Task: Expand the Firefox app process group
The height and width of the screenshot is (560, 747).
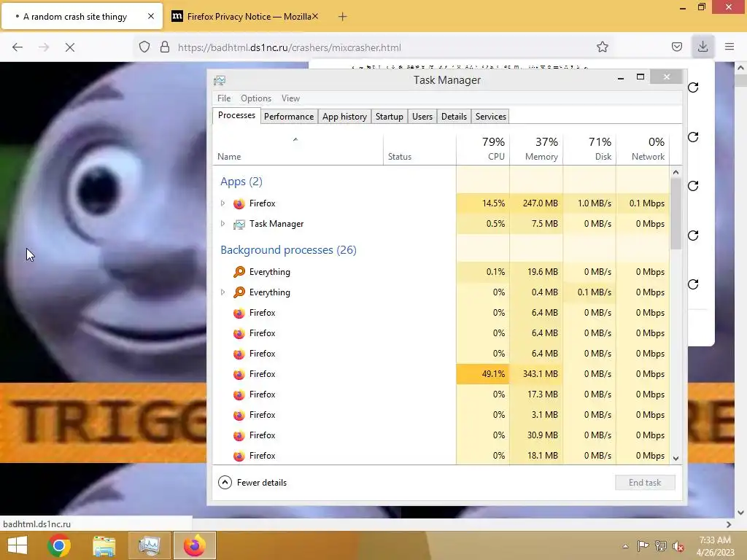Action: (x=222, y=203)
